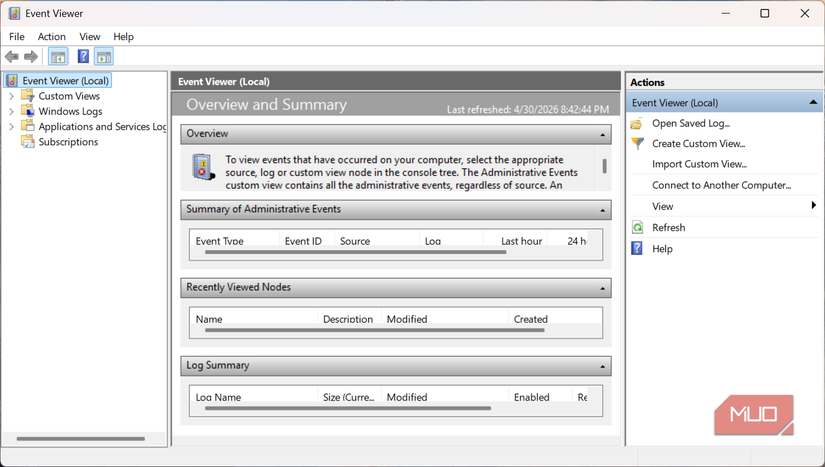
Task: Open the View menu in menu bar
Action: [89, 37]
